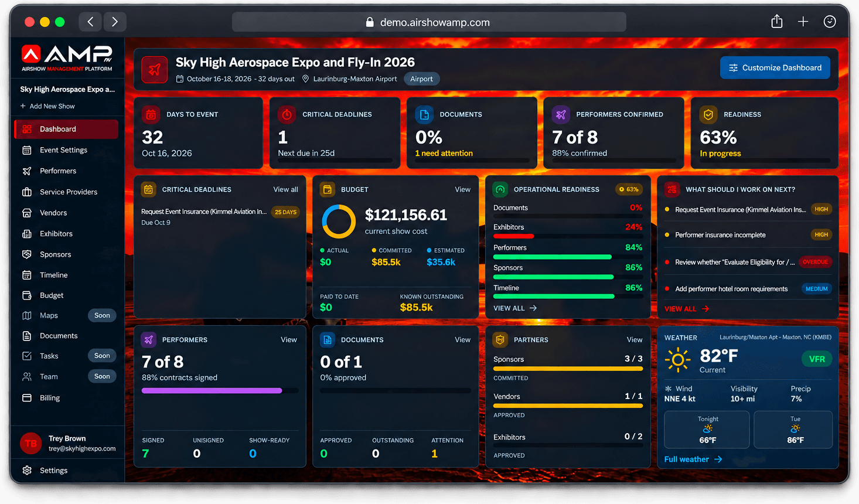Open Request Event Insurance deadline item
859x504 pixels.
pos(221,216)
